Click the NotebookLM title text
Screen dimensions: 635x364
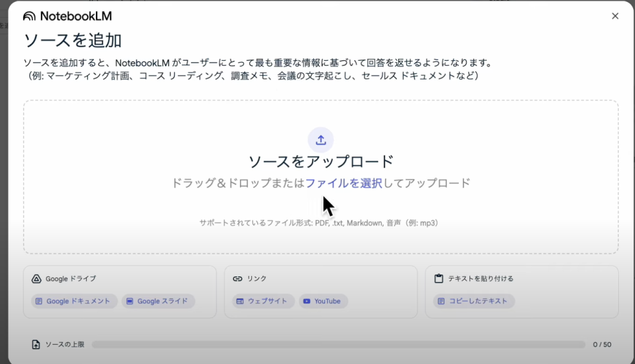(76, 16)
